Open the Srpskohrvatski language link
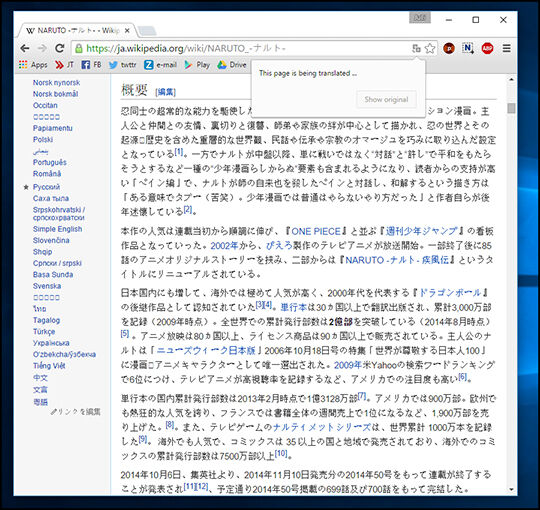The image size is (540, 510). coord(59,214)
